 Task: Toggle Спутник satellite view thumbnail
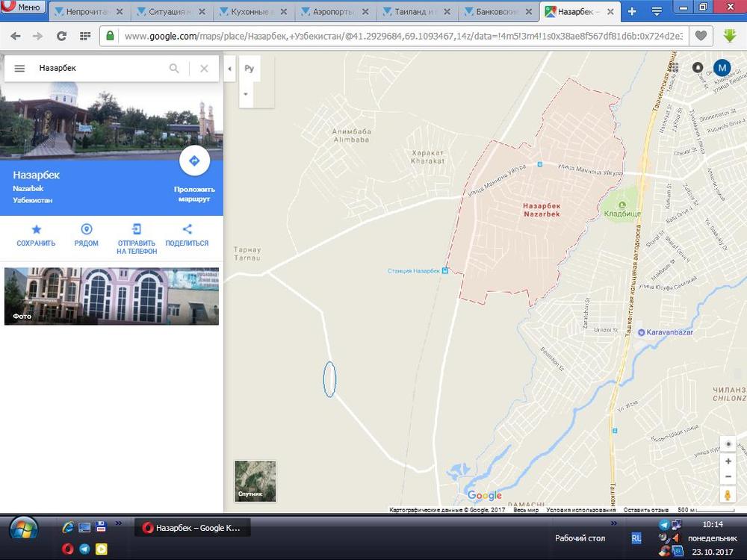pyautogui.click(x=255, y=480)
